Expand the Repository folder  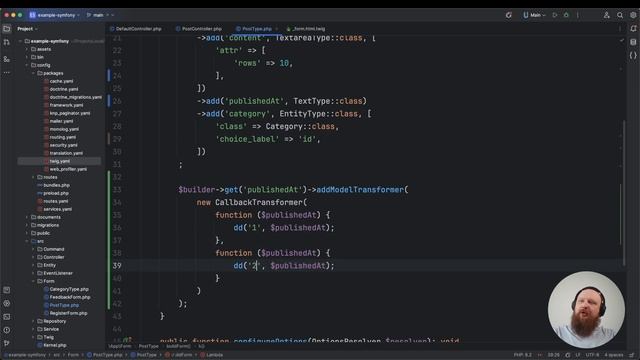[x=33, y=321]
